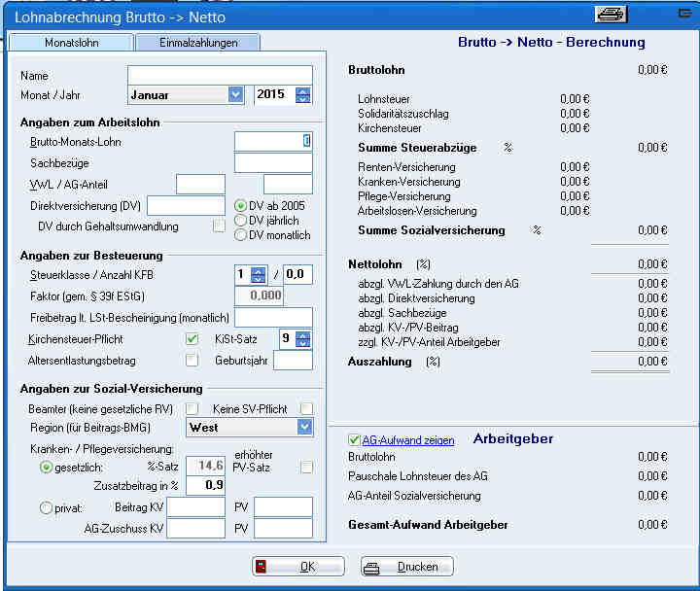Change the Steuerklasse spinner value

pos(258,275)
